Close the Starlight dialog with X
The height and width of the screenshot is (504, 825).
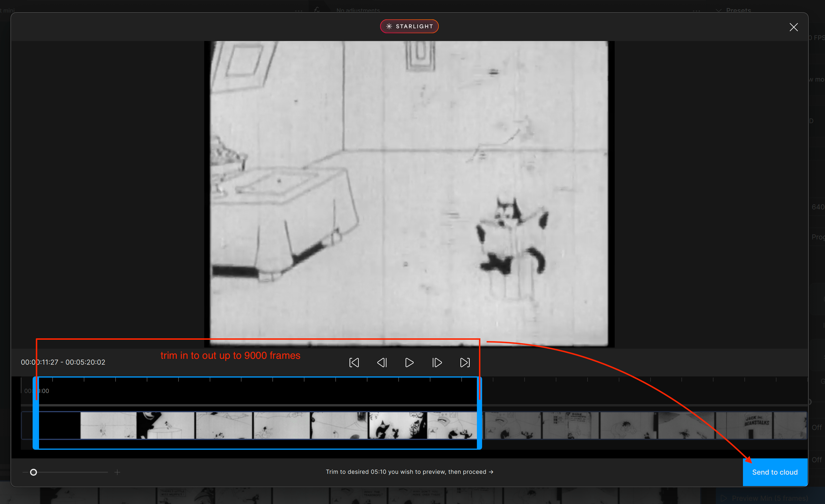point(793,27)
